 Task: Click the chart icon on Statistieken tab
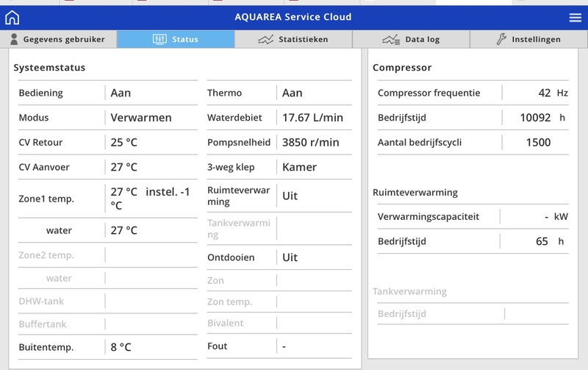pos(265,39)
